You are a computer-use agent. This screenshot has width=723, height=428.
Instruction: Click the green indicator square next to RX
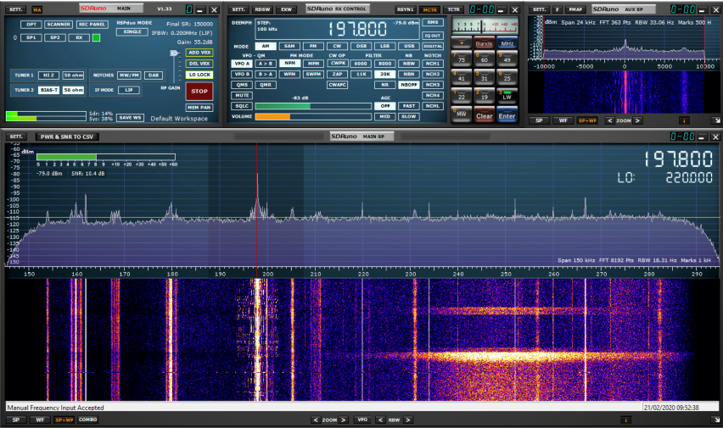(96, 38)
